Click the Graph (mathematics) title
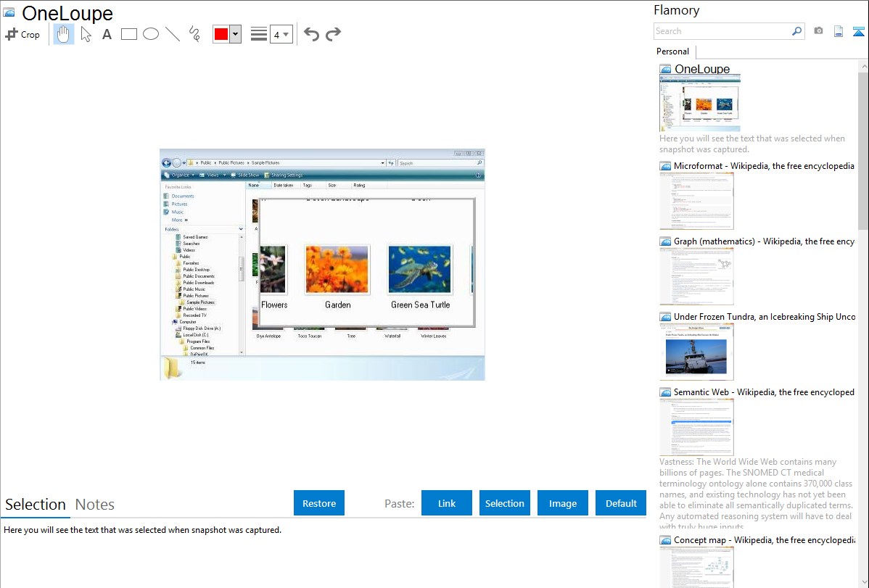 (764, 241)
